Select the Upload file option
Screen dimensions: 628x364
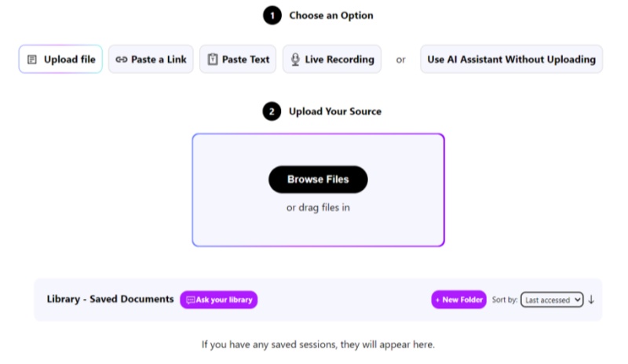(60, 60)
